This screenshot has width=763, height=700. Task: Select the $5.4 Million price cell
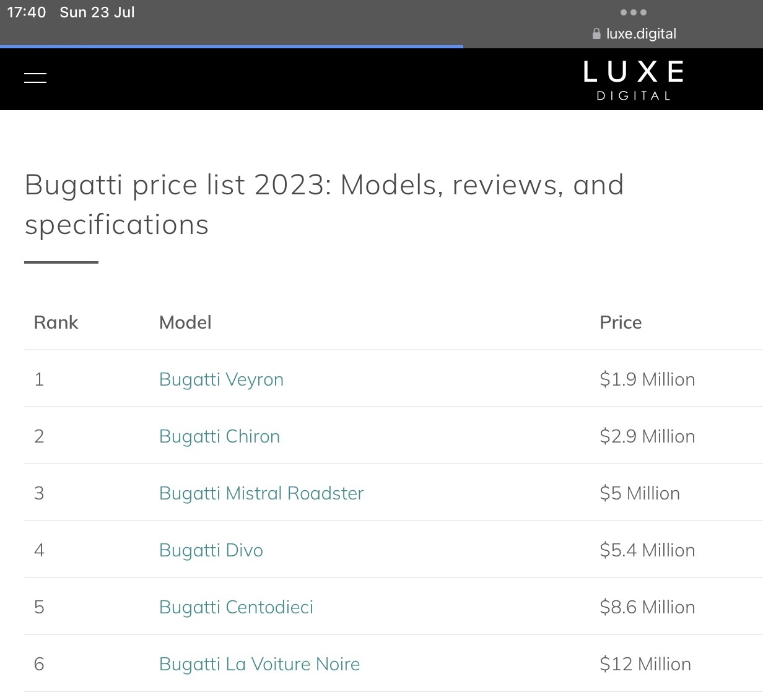coord(647,550)
